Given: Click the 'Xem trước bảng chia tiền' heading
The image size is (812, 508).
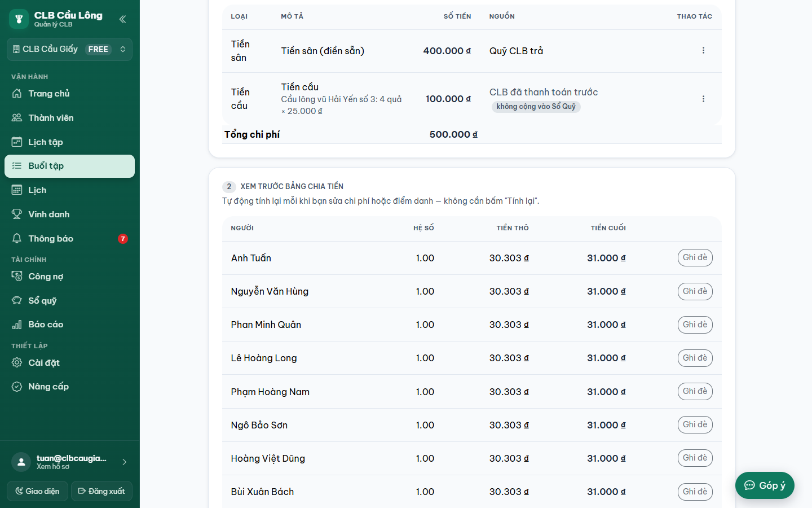Looking at the screenshot, I should 292,186.
